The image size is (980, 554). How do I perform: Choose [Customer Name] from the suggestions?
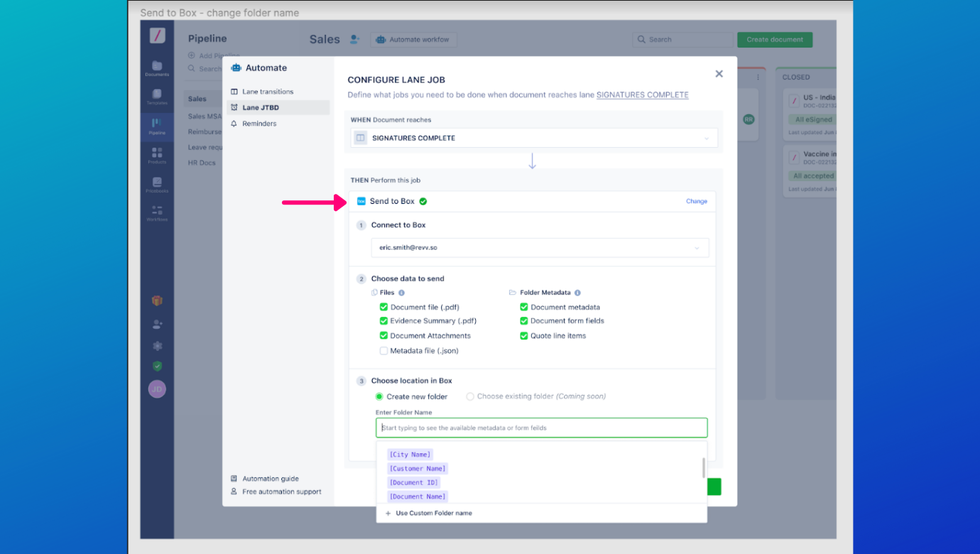[418, 469]
